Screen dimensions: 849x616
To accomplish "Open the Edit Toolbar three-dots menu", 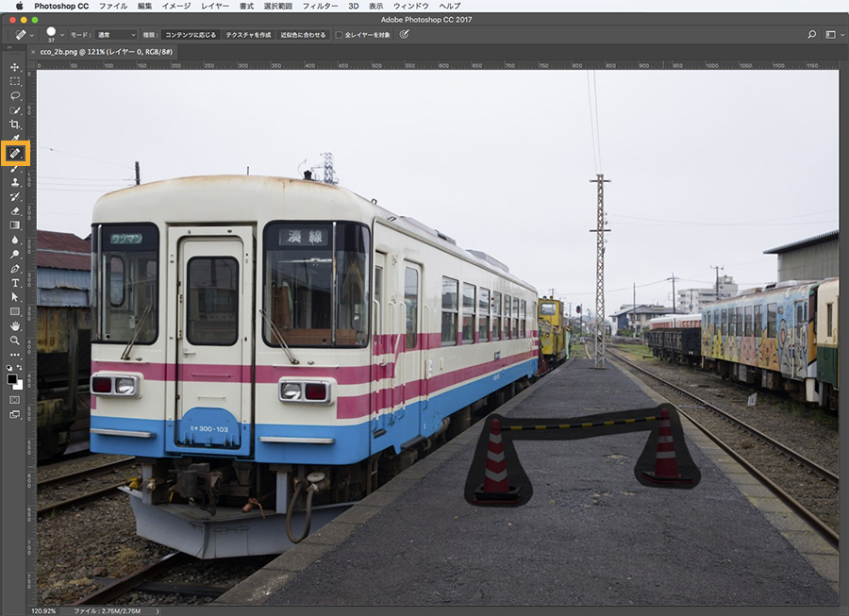I will pyautogui.click(x=14, y=355).
